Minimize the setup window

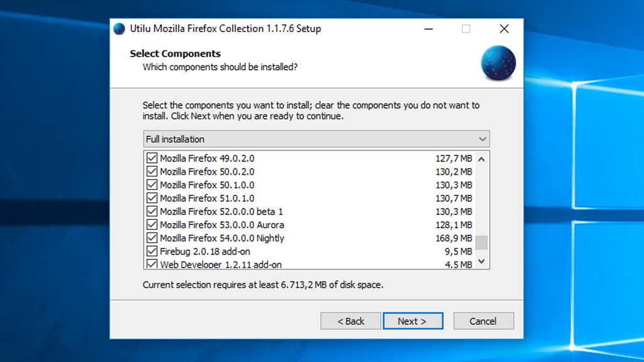428,29
